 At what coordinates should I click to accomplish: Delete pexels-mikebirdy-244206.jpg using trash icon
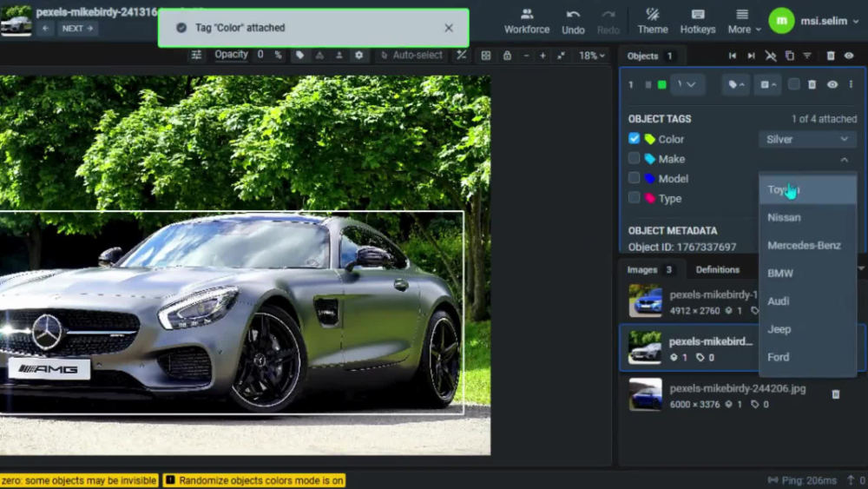tap(835, 394)
